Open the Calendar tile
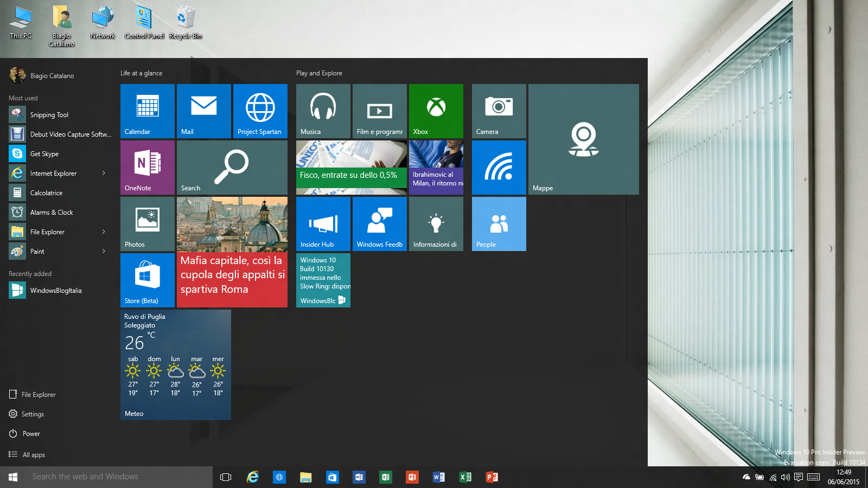This screenshot has width=868, height=488. 148,111
